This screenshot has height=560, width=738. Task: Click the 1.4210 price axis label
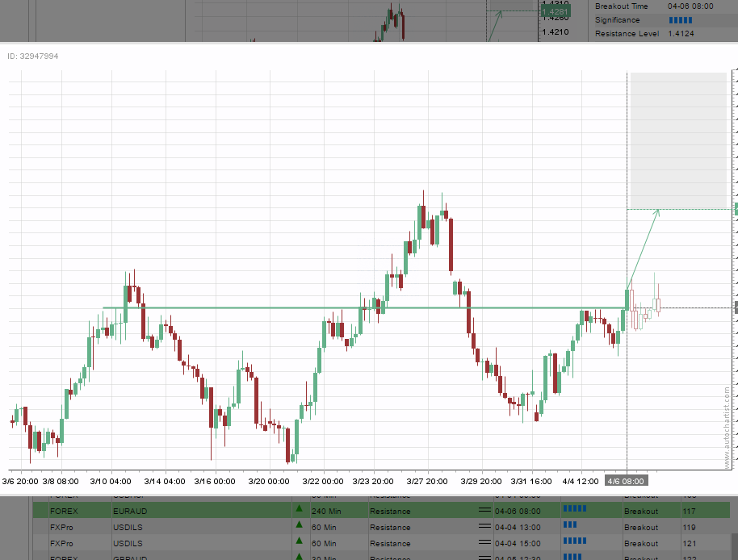tap(556, 32)
